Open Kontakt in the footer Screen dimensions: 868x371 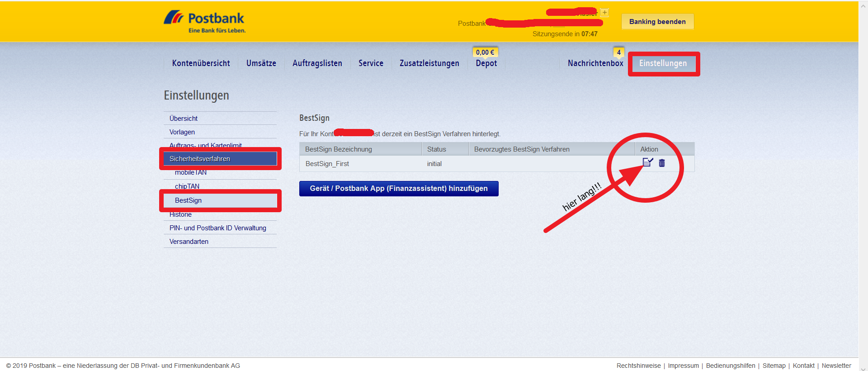803,366
